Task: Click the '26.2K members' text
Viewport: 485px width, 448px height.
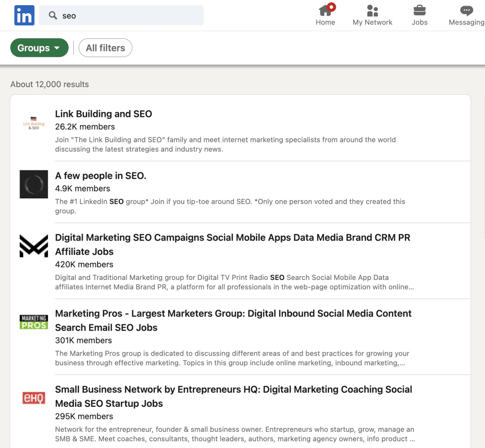Action: click(85, 127)
